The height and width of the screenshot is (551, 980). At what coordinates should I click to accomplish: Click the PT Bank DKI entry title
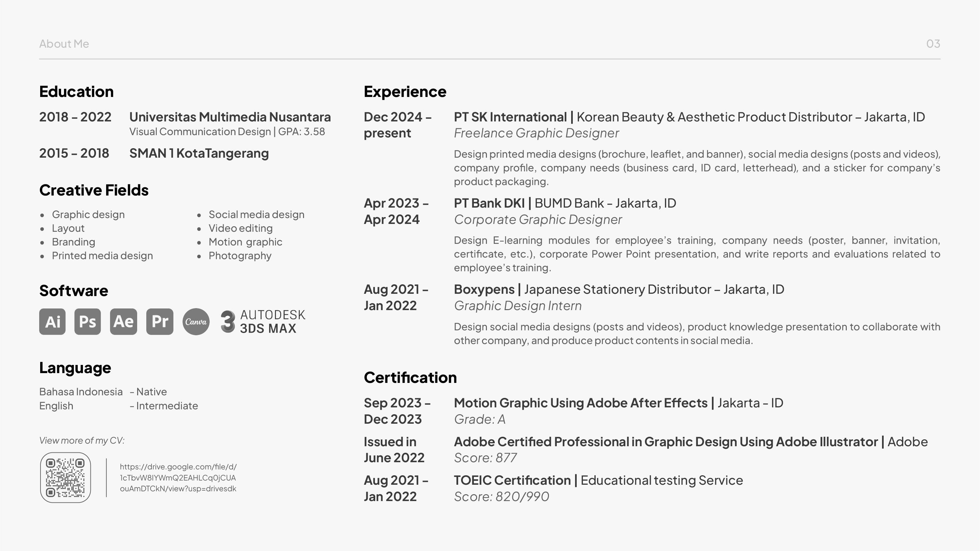(x=489, y=203)
